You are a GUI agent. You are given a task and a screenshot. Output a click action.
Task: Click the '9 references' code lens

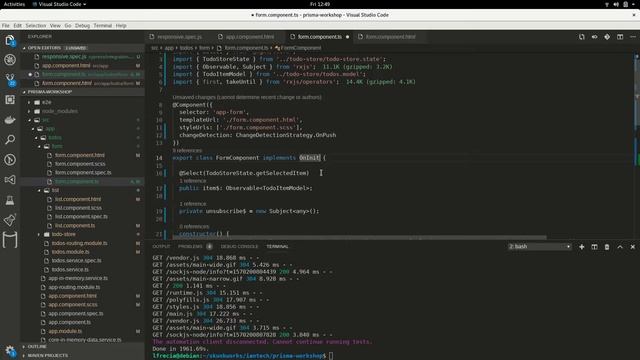click(187, 151)
